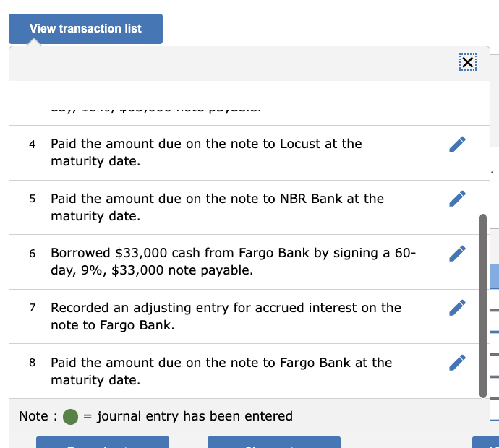Screen dimensions: 499x448
Task: Click the transaction list vertical scrollbar
Action: point(483,303)
